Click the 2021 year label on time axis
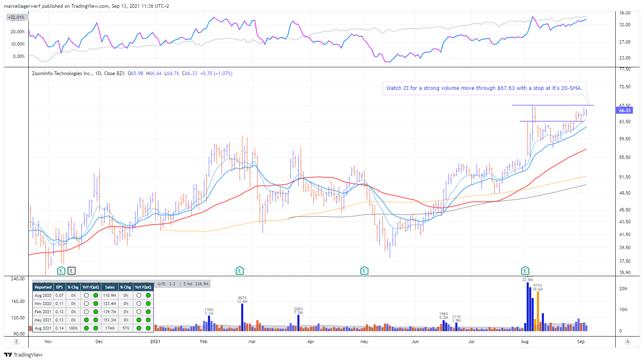This screenshot has height=362, width=644. pyautogui.click(x=155, y=341)
